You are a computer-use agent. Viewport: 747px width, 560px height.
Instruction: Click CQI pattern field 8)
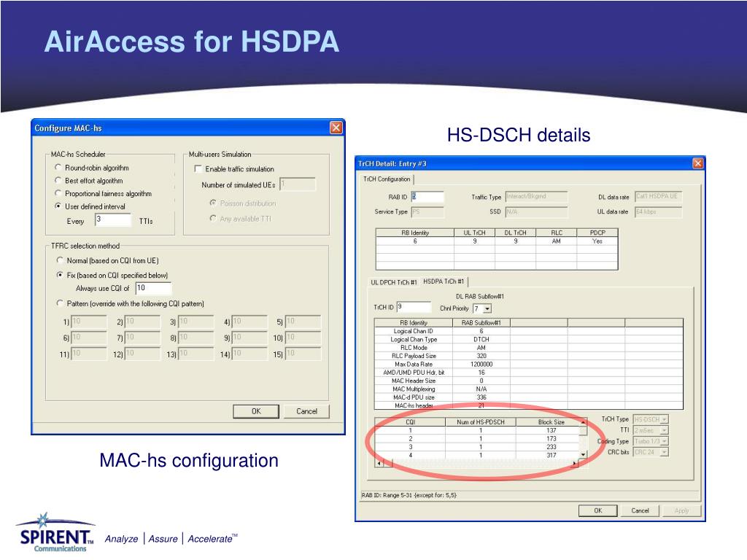click(x=196, y=338)
